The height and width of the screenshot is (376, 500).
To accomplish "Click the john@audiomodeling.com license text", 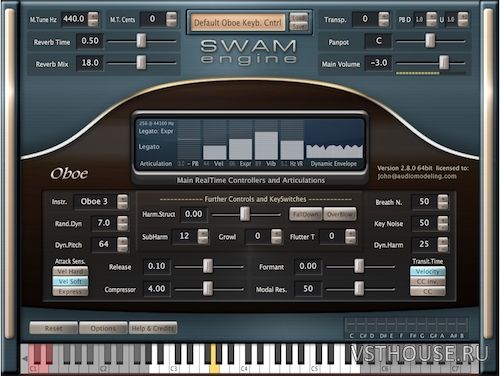I will 417,176.
